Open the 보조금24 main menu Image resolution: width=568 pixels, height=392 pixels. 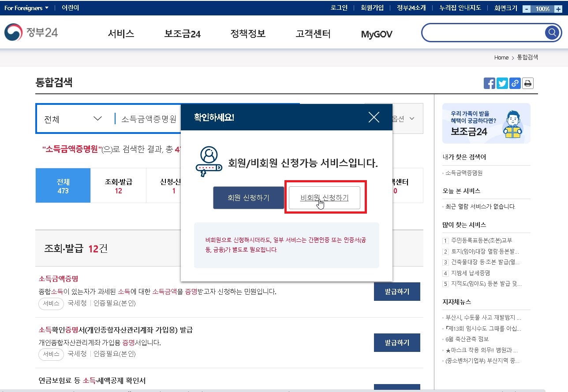coord(183,34)
